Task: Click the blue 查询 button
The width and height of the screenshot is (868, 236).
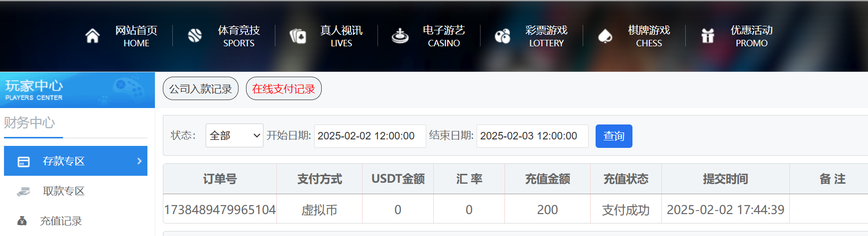Action: click(x=614, y=136)
